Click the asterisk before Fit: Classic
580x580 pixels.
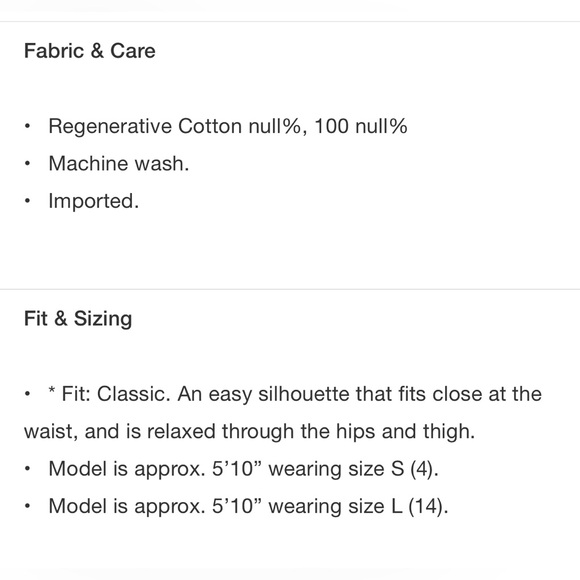[x=52, y=391]
